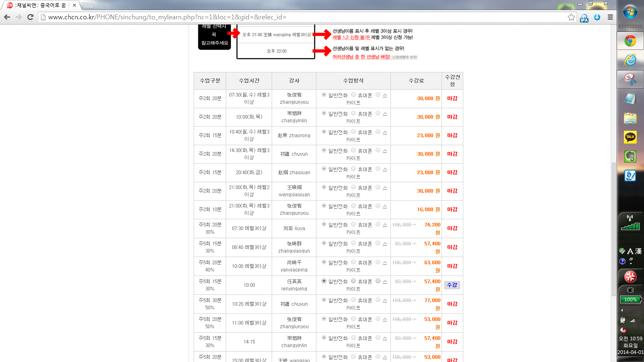This screenshot has height=362, width=644.
Task: Open the IME options dropdown arrow
Action: tap(631, 263)
